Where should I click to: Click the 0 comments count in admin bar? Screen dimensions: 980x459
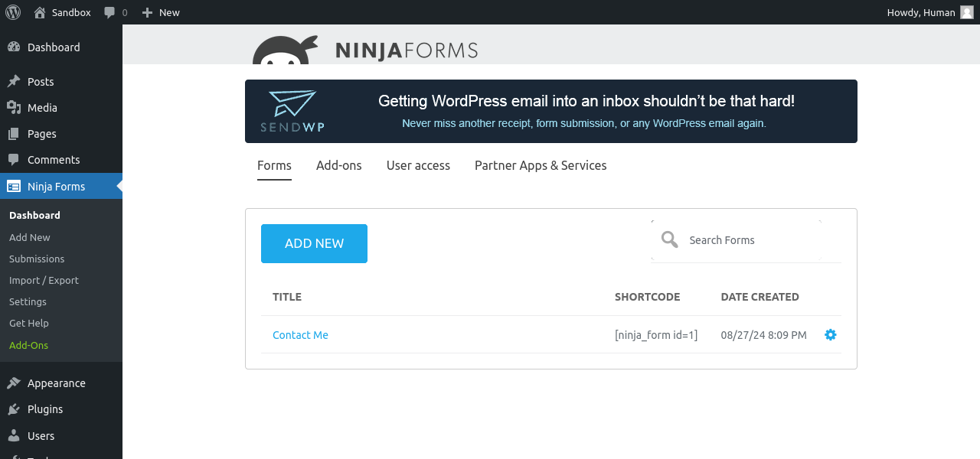(x=125, y=13)
